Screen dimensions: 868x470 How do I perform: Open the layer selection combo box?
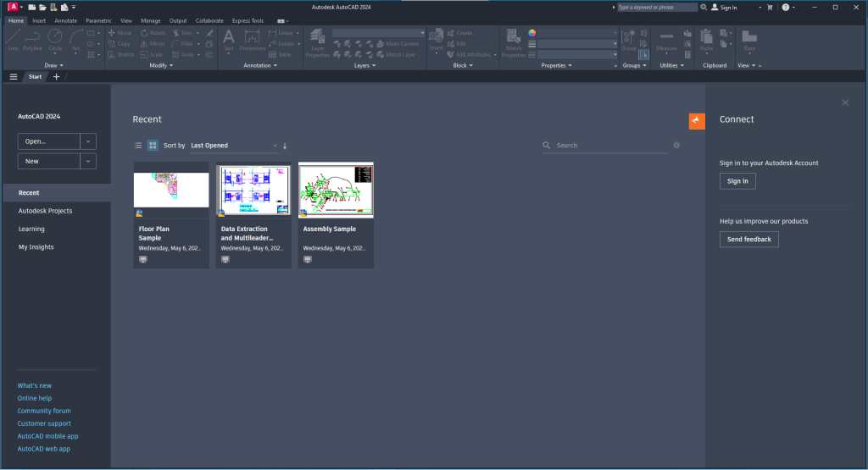coord(378,33)
